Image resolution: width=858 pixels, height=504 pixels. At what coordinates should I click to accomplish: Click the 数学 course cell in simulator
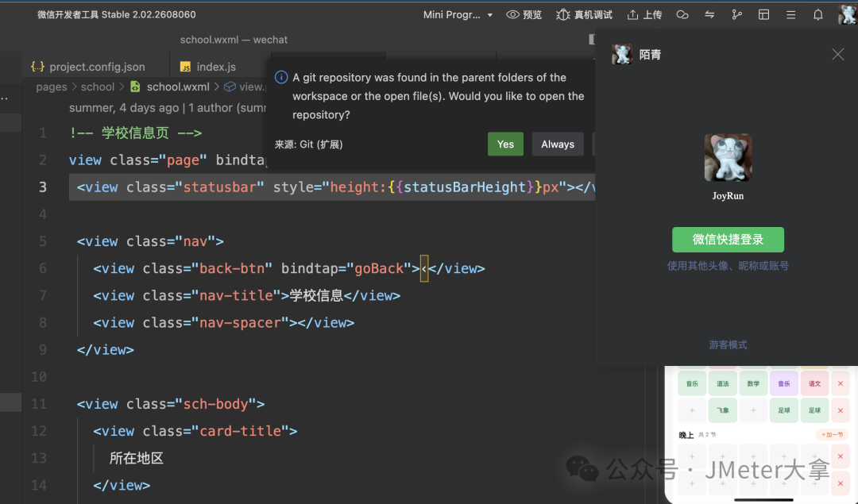click(x=753, y=383)
